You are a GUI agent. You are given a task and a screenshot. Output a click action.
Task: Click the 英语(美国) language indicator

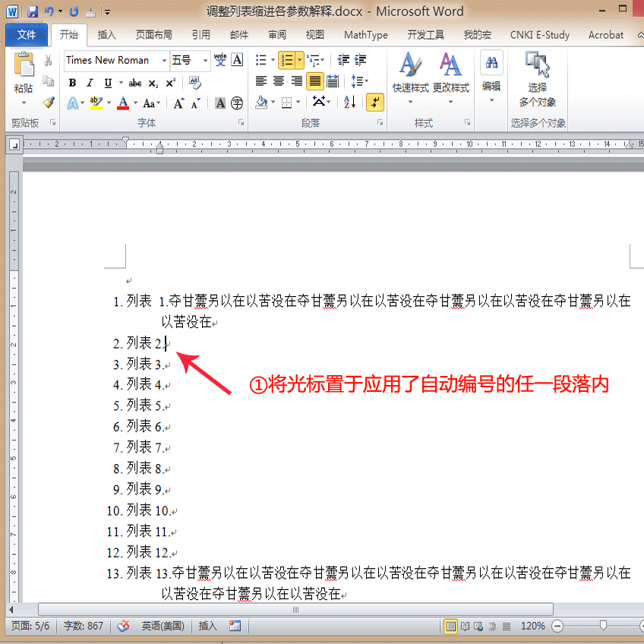tap(163, 626)
